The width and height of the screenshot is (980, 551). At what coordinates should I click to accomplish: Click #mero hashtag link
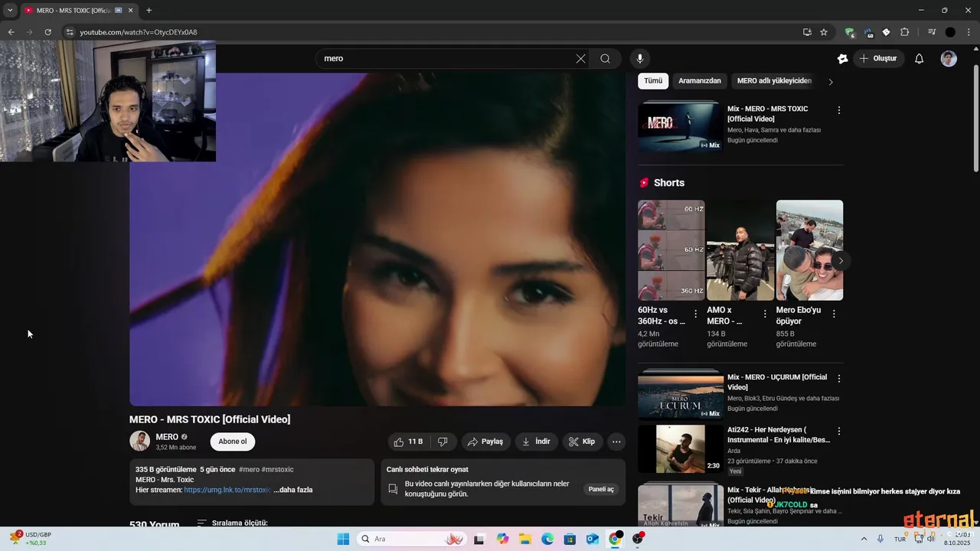point(249,469)
